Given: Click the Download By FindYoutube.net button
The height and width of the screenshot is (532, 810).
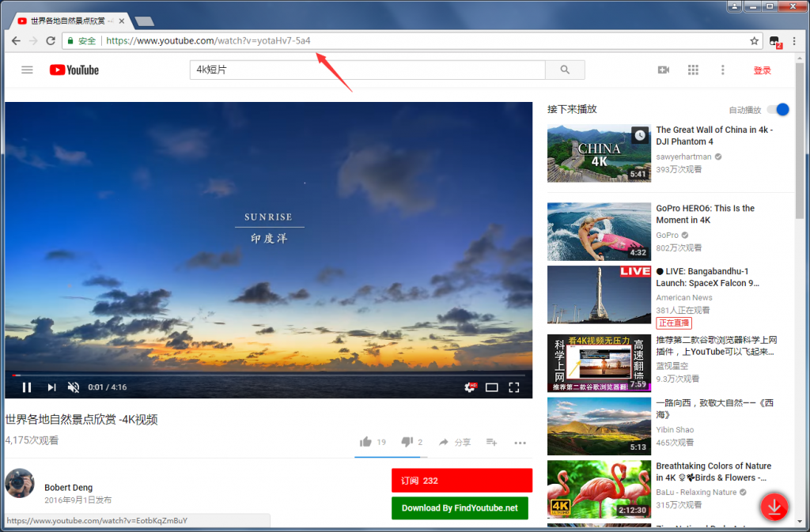Looking at the screenshot, I should [x=460, y=508].
